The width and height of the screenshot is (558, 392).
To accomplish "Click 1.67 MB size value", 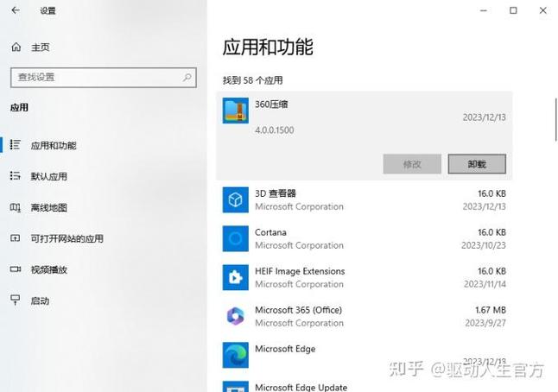I will click(x=491, y=310).
